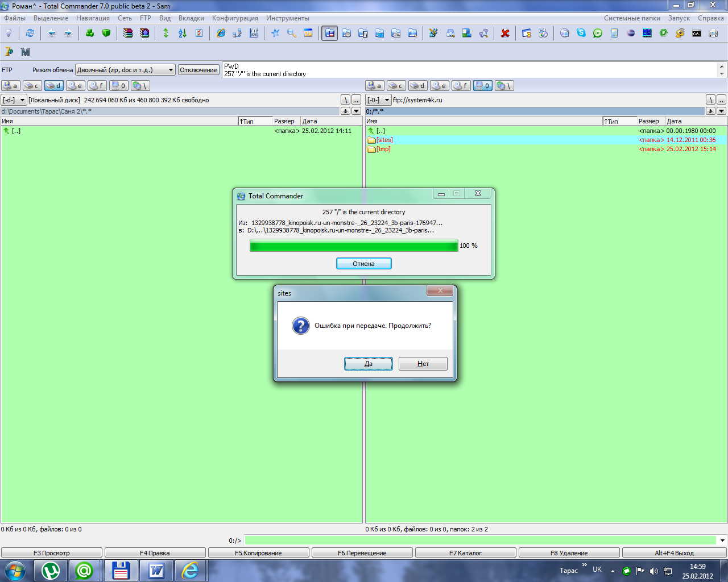Click the single green cube icon
This screenshot has height=582, width=728.
(106, 33)
